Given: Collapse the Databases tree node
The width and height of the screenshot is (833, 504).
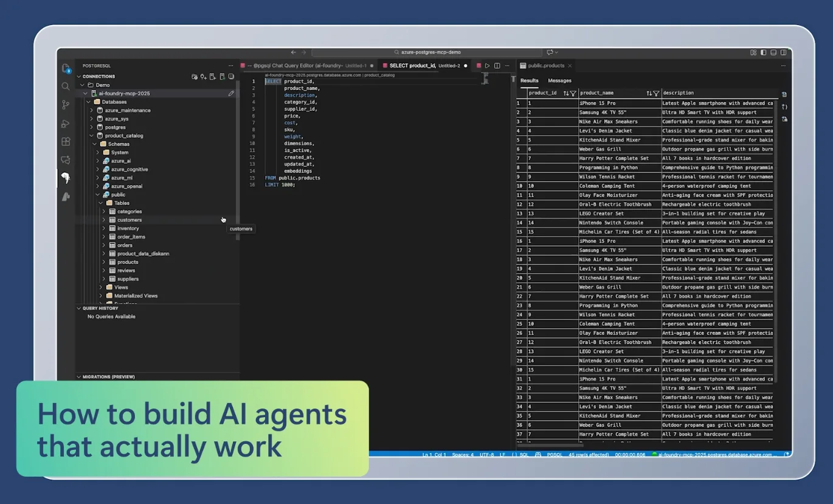Looking at the screenshot, I should pos(89,102).
